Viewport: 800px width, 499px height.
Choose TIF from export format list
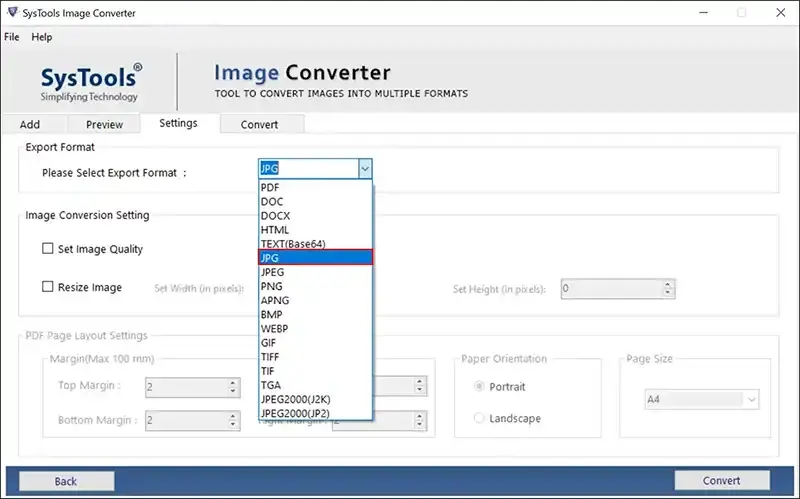tap(315, 371)
